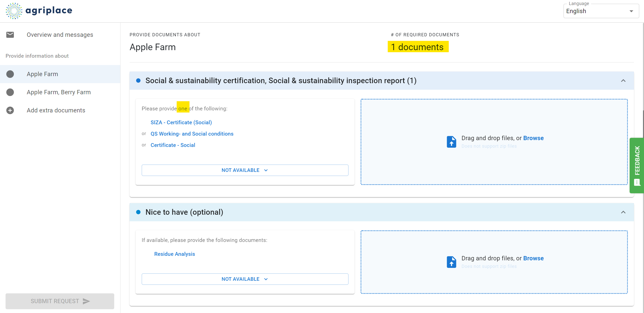Click the grey status circle for Apple Farm, Berry Farm
The height and width of the screenshot is (313, 644).
[10, 92]
